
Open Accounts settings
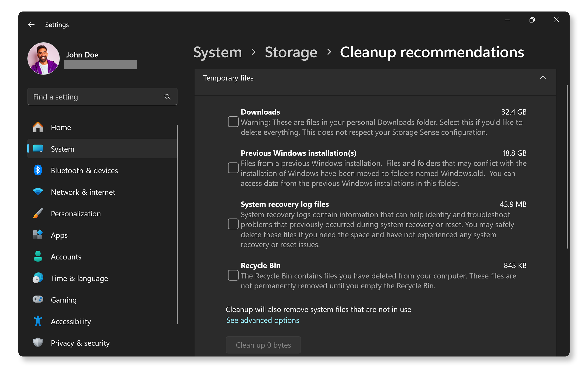102,256
